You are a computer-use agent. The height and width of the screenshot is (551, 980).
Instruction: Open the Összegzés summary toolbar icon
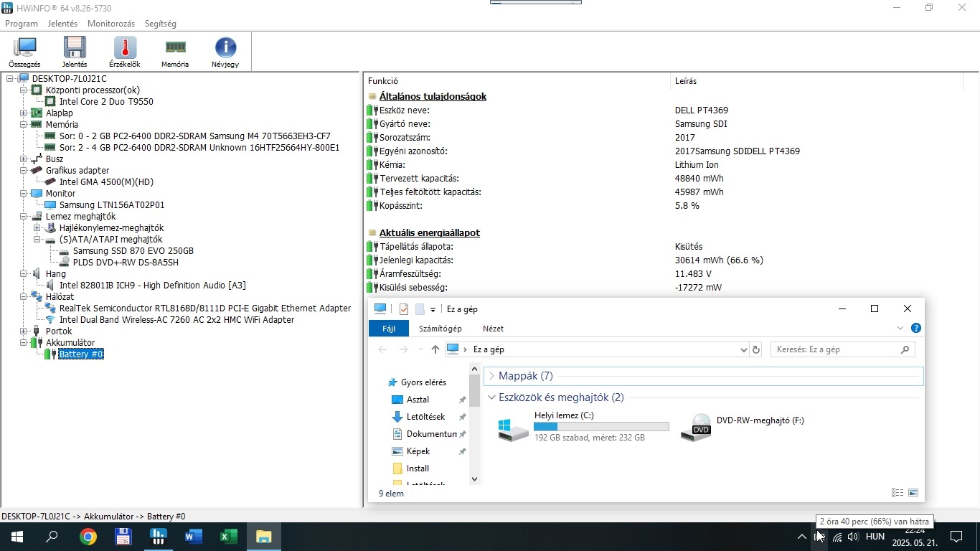(x=24, y=52)
